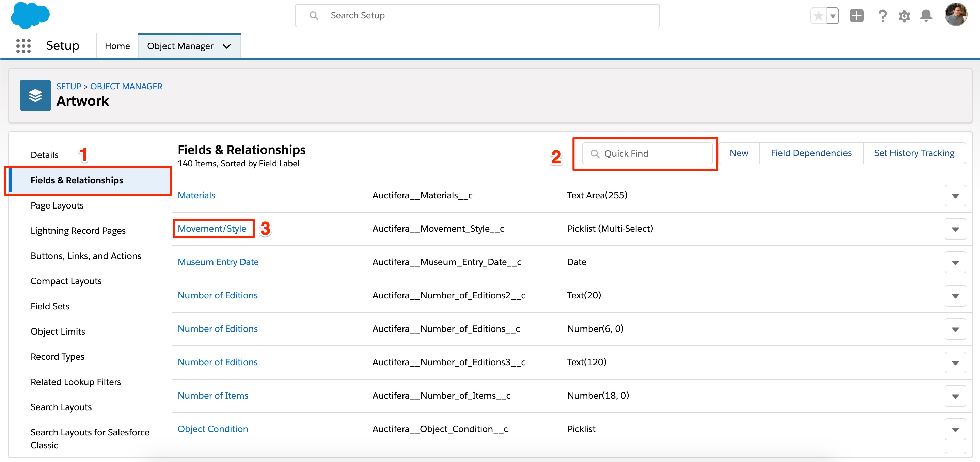Screen dimensions: 980x462
Task: Click the Salesforce cloud logo
Action: (x=30, y=16)
